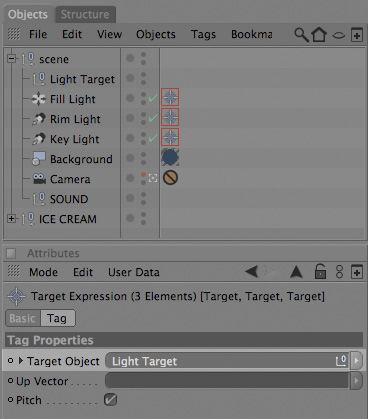Image resolution: width=368 pixels, height=419 pixels.
Task: Click the Protection tag on Camera
Action: (x=170, y=178)
